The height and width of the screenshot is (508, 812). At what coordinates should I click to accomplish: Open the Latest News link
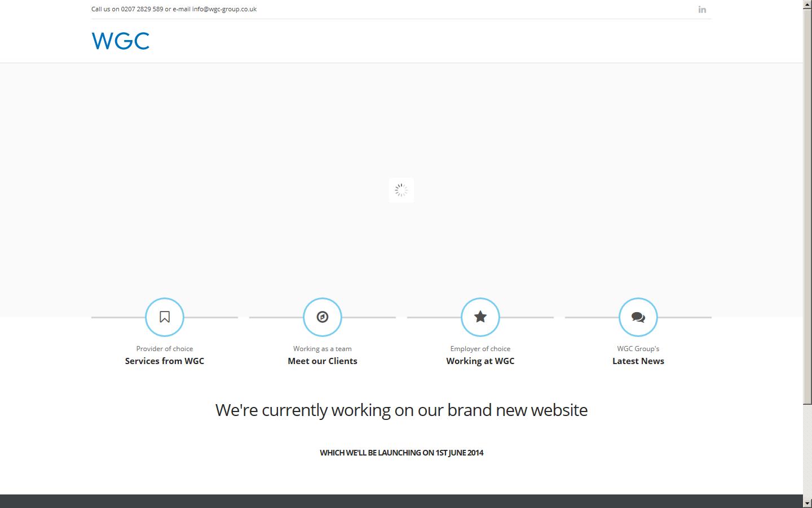tap(638, 361)
